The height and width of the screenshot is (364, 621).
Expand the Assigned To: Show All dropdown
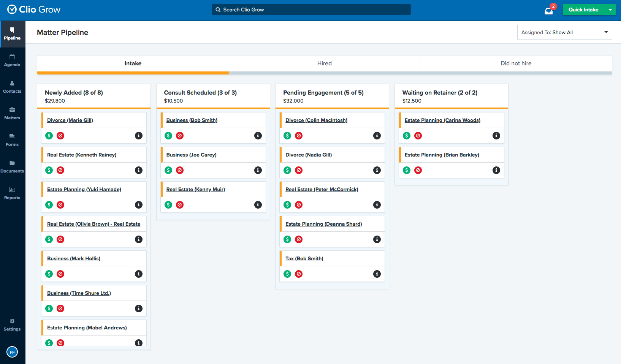[564, 32]
